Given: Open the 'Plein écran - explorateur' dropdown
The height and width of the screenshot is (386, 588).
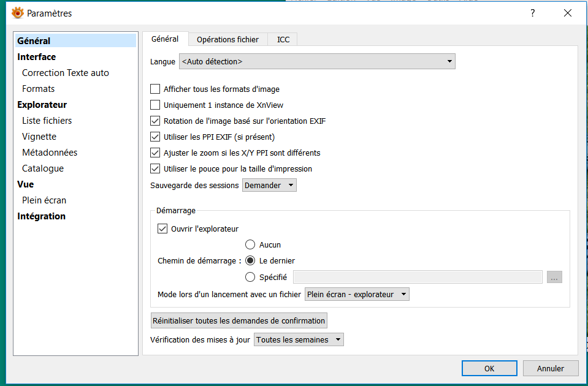Looking at the screenshot, I should click(x=357, y=295).
